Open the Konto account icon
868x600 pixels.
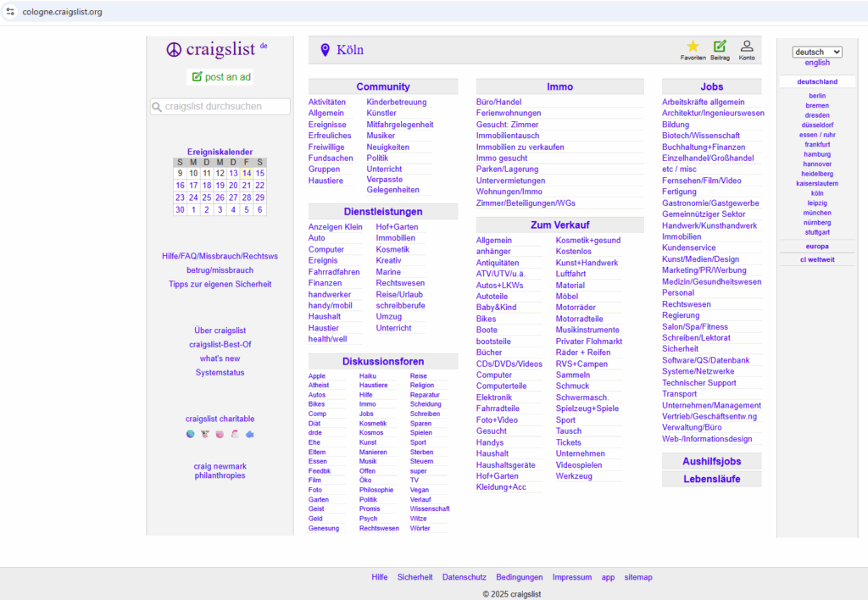tap(747, 47)
